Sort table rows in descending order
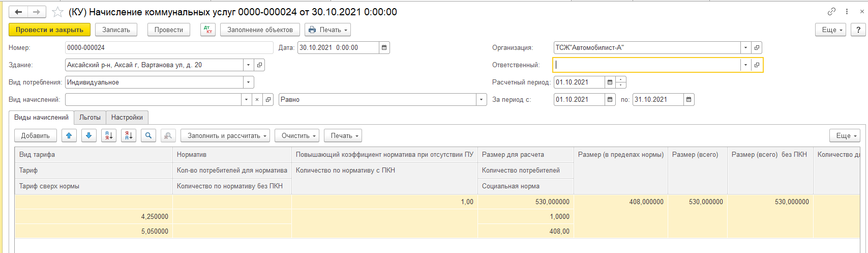 [x=129, y=135]
